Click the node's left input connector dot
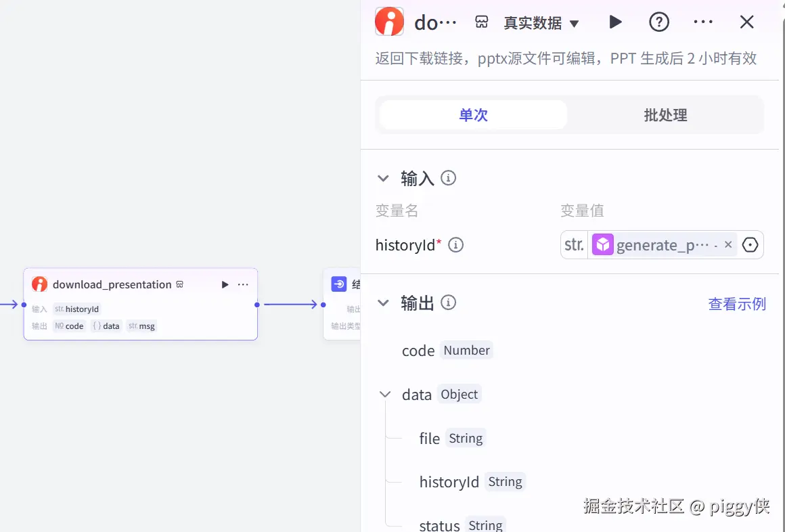The width and height of the screenshot is (785, 532). click(24, 305)
